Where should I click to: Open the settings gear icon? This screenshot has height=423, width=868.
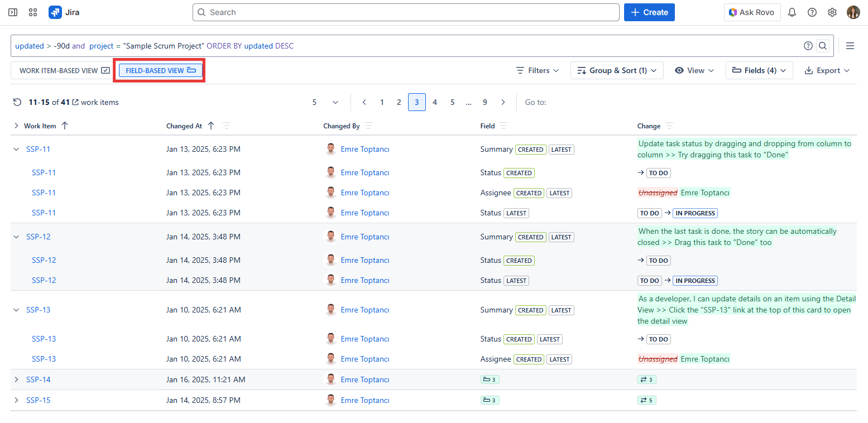click(x=832, y=12)
